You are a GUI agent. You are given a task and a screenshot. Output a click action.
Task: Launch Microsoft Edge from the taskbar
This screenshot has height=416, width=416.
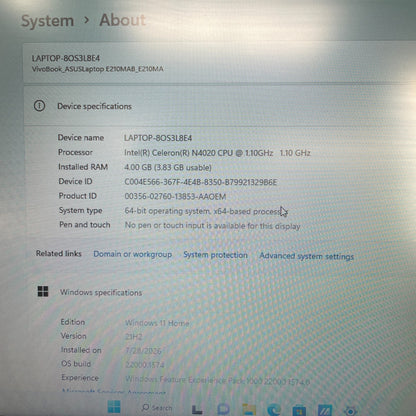tap(274, 410)
